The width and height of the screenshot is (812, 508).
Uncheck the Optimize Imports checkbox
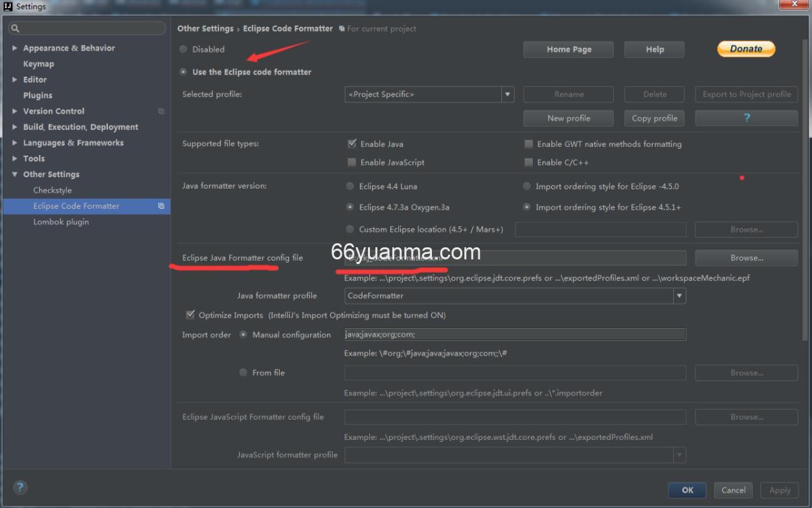tap(190, 315)
